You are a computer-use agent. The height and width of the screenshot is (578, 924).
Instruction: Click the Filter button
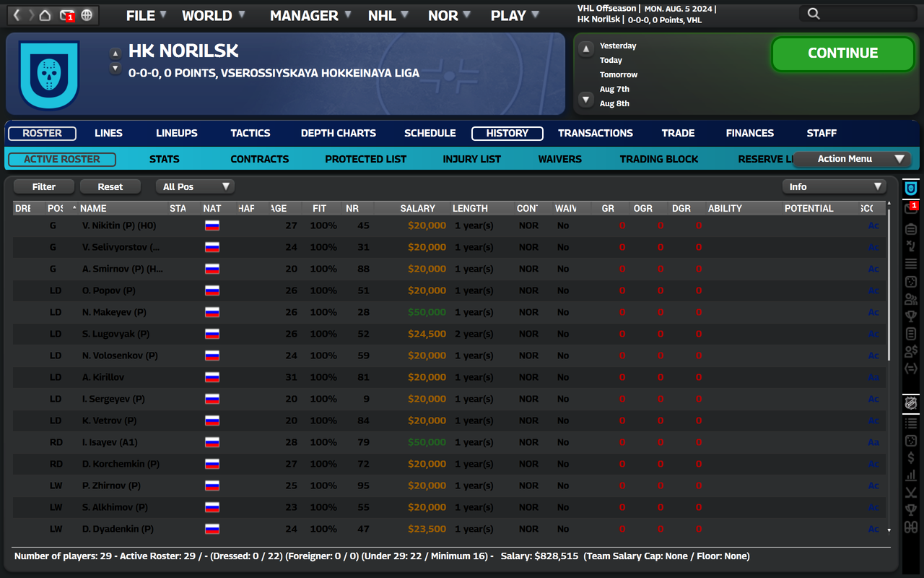point(44,186)
